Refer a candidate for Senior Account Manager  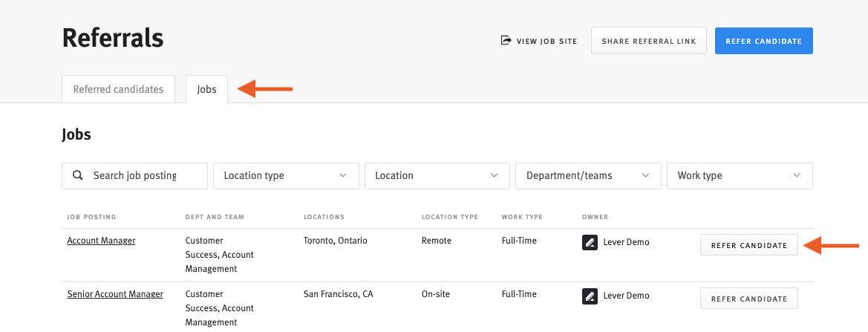pos(749,299)
